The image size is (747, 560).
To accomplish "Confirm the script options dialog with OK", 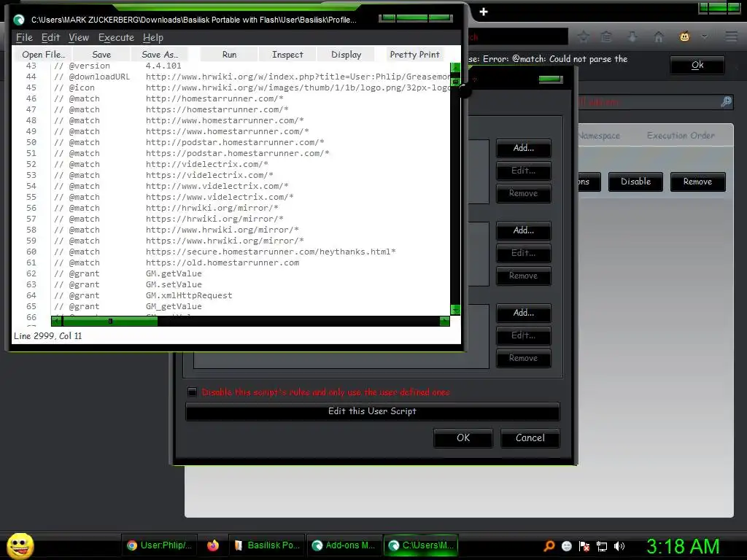I will tap(463, 437).
